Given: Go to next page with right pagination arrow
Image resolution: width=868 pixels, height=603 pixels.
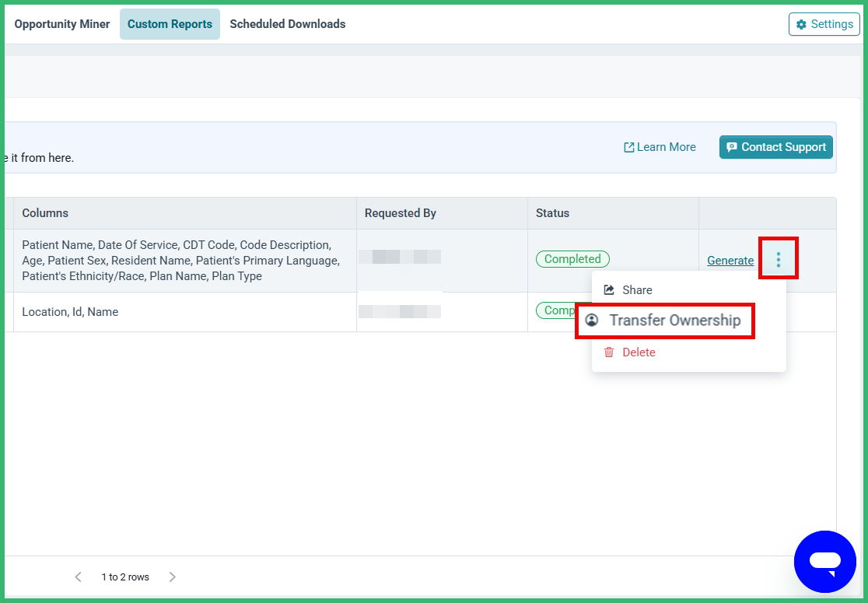Looking at the screenshot, I should point(172,577).
